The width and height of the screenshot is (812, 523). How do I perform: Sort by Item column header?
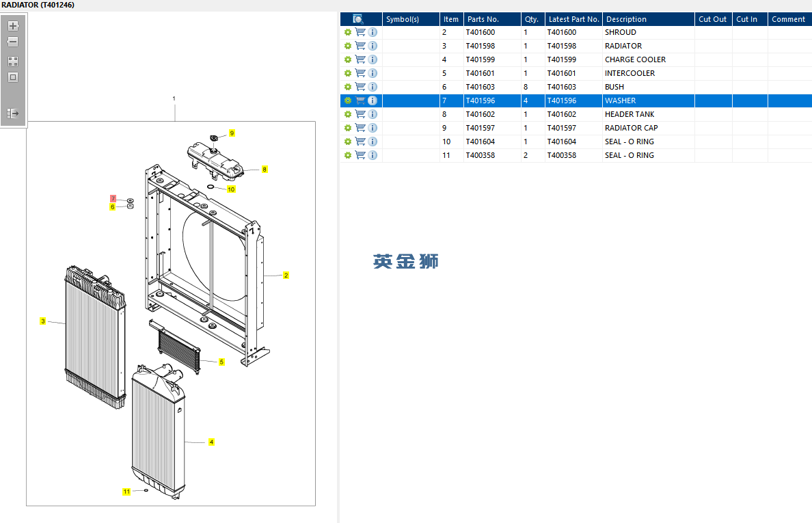tap(451, 19)
